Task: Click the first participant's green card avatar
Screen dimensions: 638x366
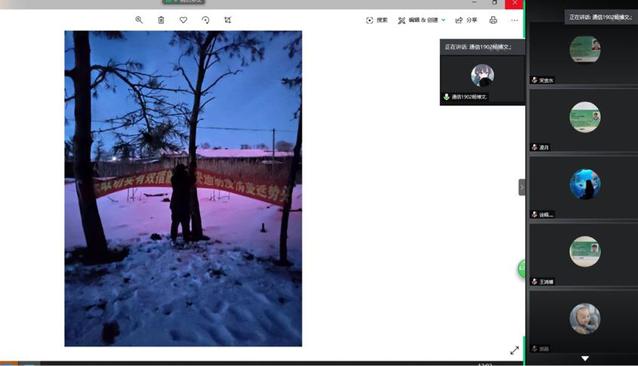Action: pyautogui.click(x=585, y=49)
